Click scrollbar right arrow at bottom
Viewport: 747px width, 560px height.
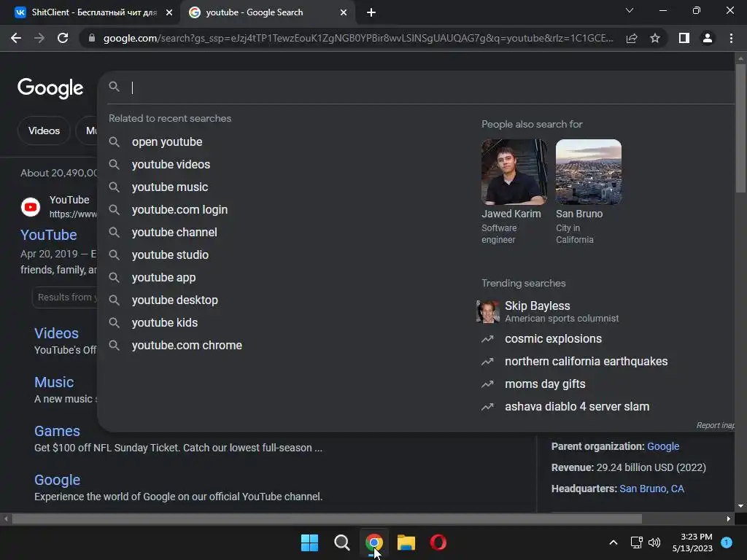[x=729, y=518]
